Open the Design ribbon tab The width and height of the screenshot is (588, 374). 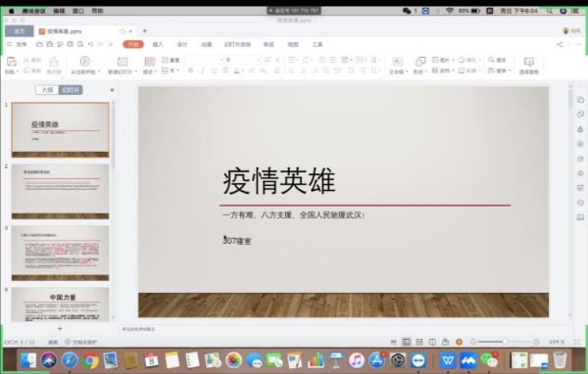click(182, 44)
